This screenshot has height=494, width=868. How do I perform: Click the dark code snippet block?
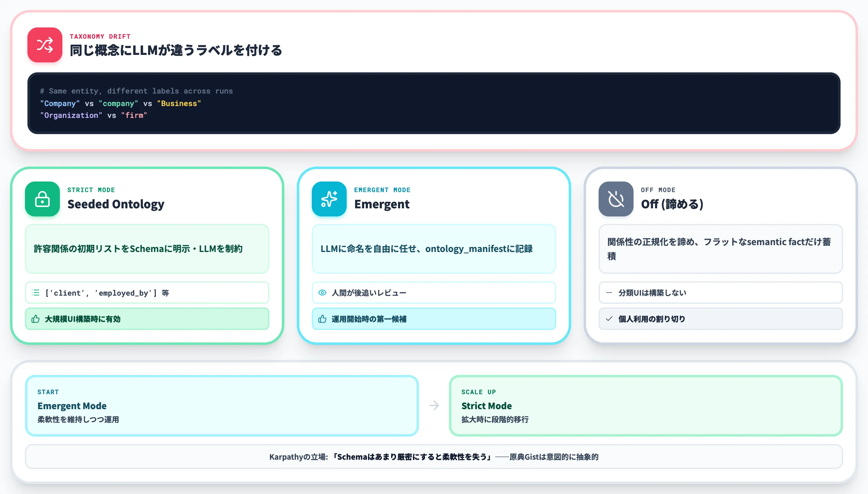[434, 103]
